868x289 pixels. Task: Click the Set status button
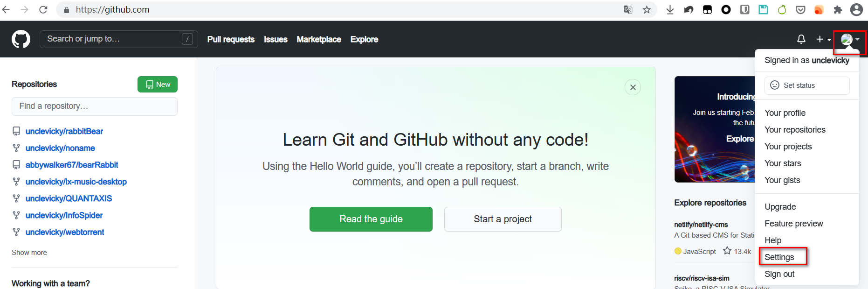tap(807, 85)
